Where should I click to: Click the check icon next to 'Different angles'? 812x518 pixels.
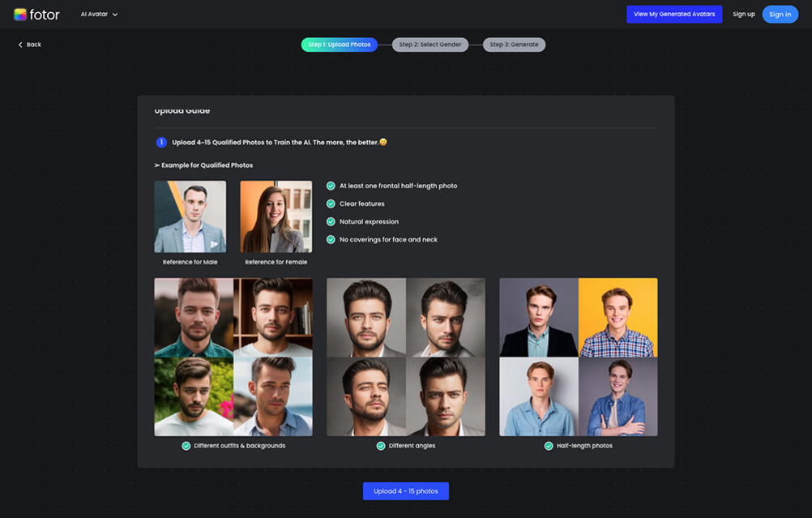(x=381, y=446)
